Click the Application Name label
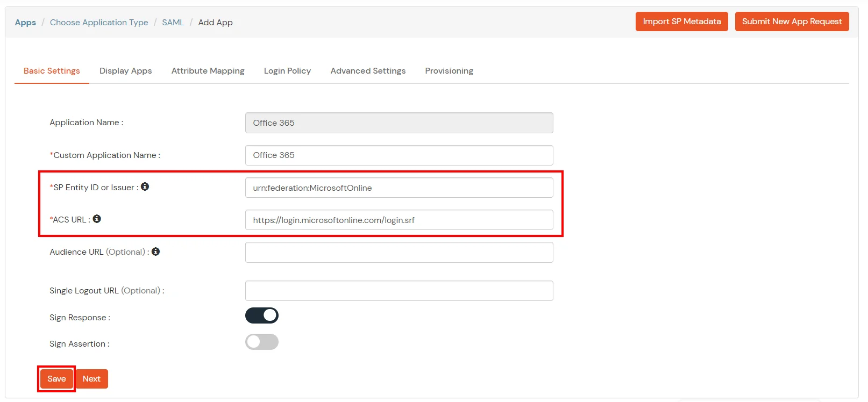868x402 pixels. 86,123
